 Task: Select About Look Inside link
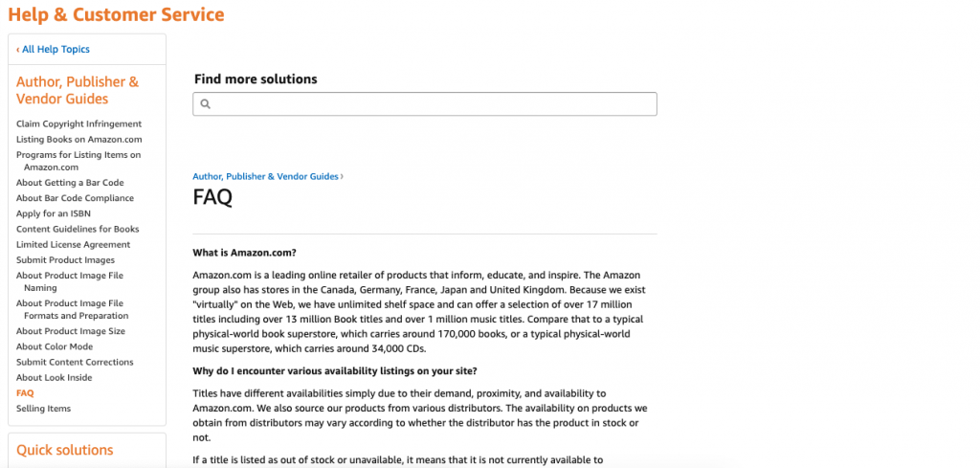point(54,377)
